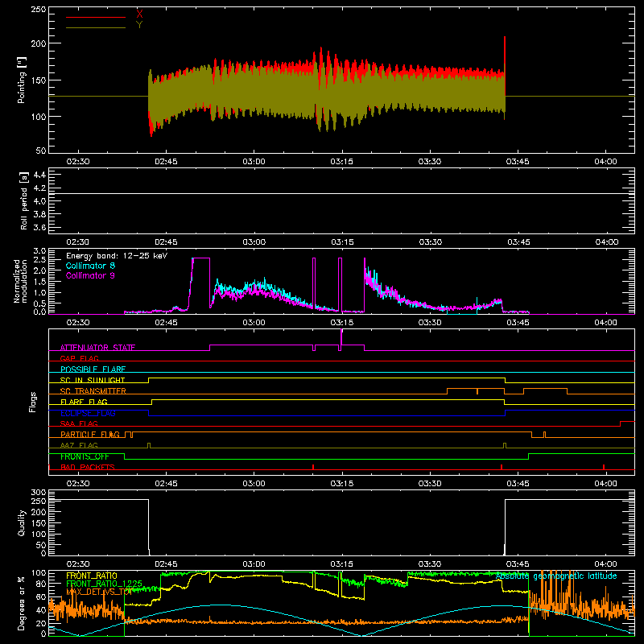The height and width of the screenshot is (644, 644).
Task: Click the 2.0 tick on modulation axis
Action: [39, 271]
